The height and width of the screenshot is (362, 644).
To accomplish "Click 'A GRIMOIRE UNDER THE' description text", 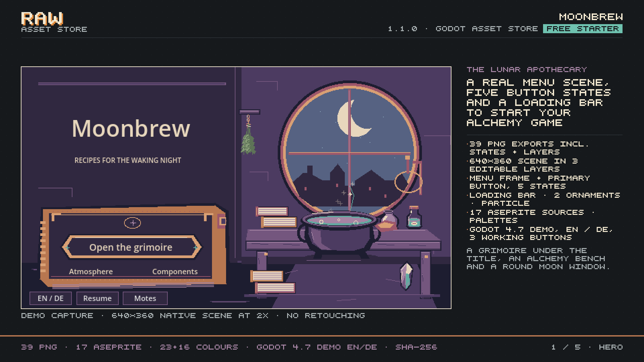I will pos(527,250).
